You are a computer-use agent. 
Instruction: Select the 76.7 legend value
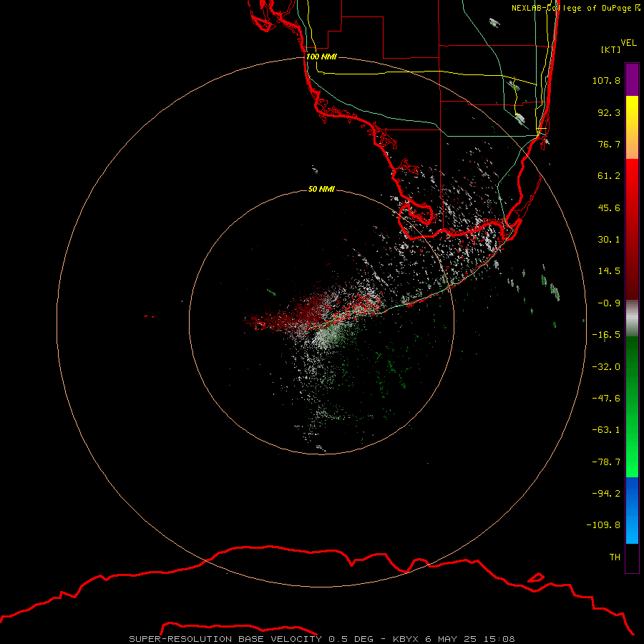609,144
